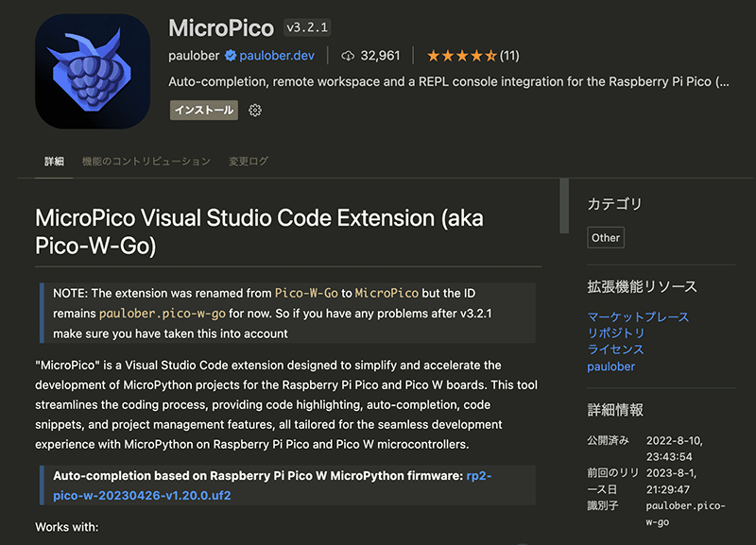Click publisher name paulober beside the logo

195,56
